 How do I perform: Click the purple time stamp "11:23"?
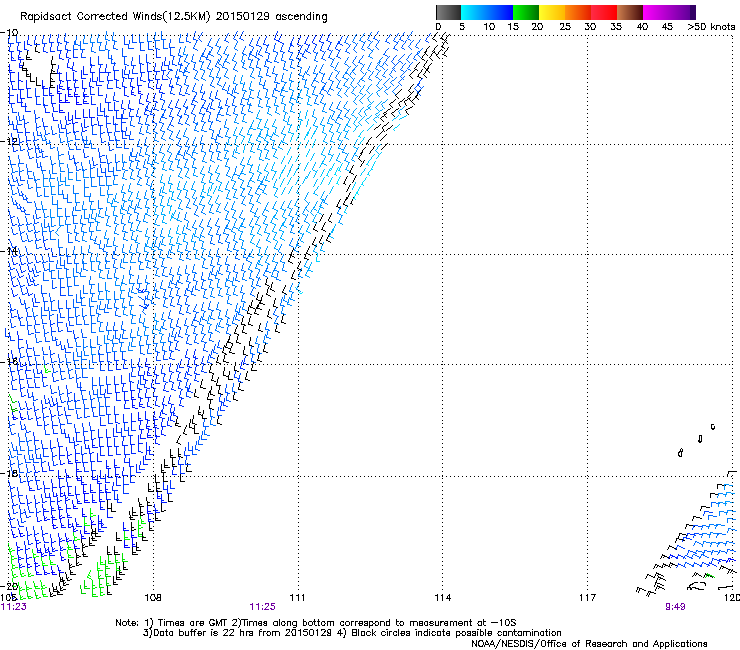14,607
